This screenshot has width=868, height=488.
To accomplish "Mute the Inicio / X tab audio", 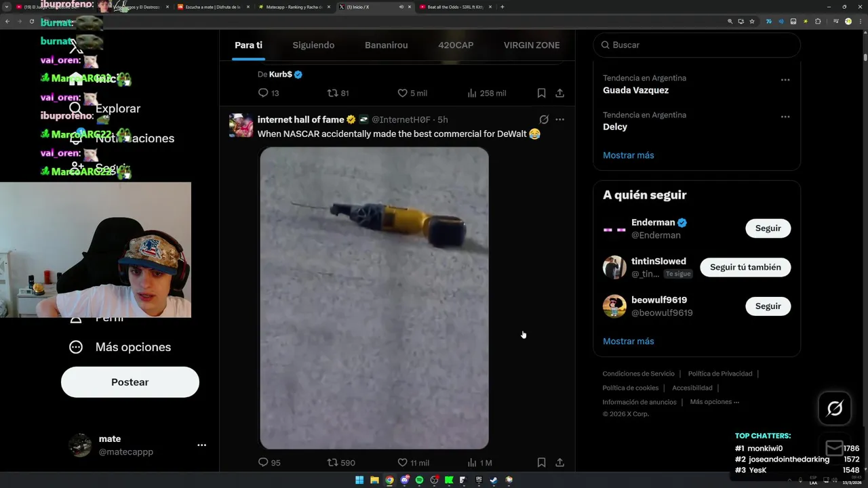I will pos(401,7).
